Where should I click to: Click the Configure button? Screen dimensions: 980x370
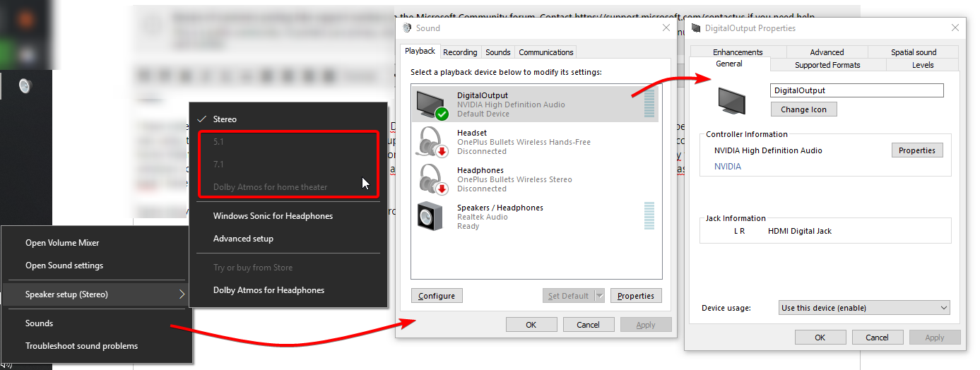pos(437,296)
